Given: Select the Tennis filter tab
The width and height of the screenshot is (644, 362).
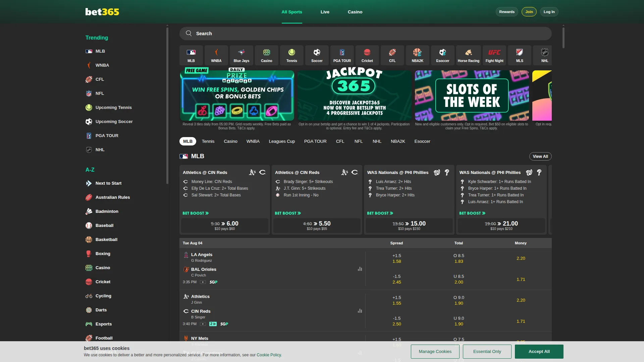Looking at the screenshot, I should 208,141.
